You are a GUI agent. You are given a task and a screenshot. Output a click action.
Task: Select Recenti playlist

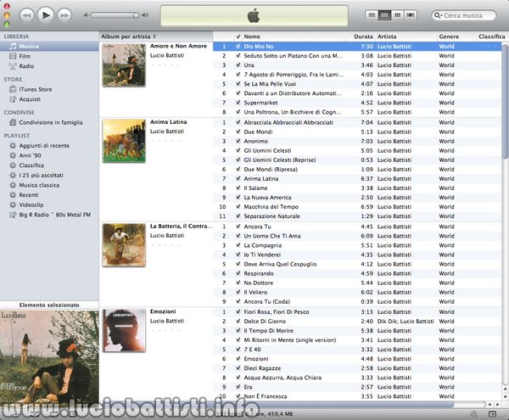coord(49,195)
